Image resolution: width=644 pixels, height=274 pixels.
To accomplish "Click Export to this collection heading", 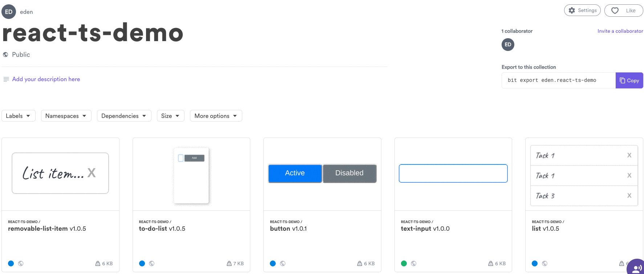I will [529, 67].
